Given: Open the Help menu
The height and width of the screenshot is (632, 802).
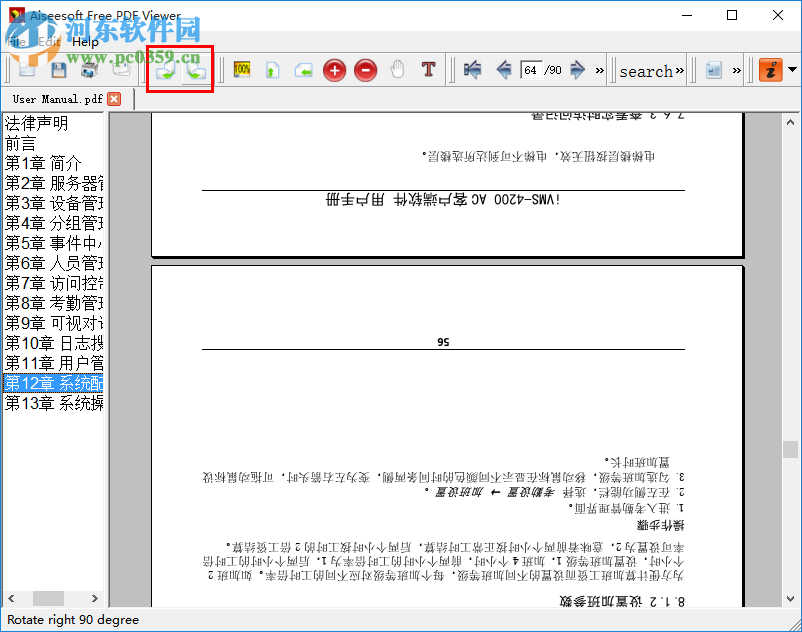Looking at the screenshot, I should pyautogui.click(x=85, y=42).
